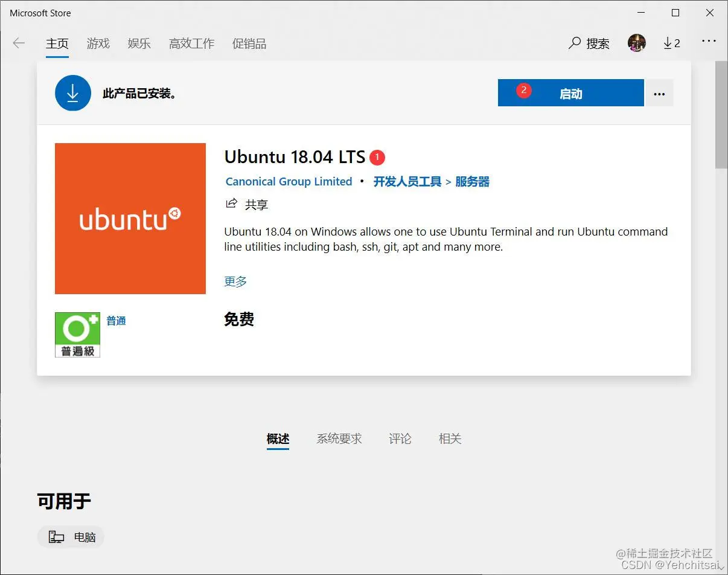Open the search (搜索) icon
The width and height of the screenshot is (728, 575).
click(589, 43)
